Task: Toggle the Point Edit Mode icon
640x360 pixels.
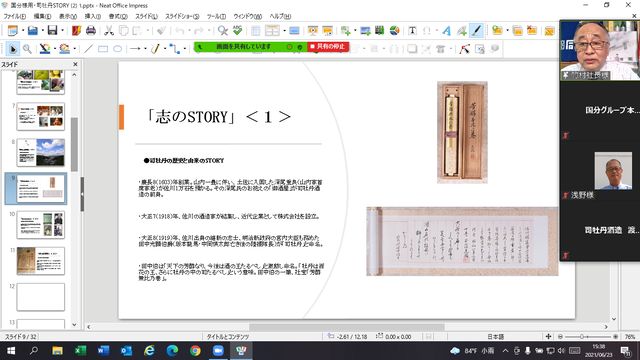Action: 464,49
